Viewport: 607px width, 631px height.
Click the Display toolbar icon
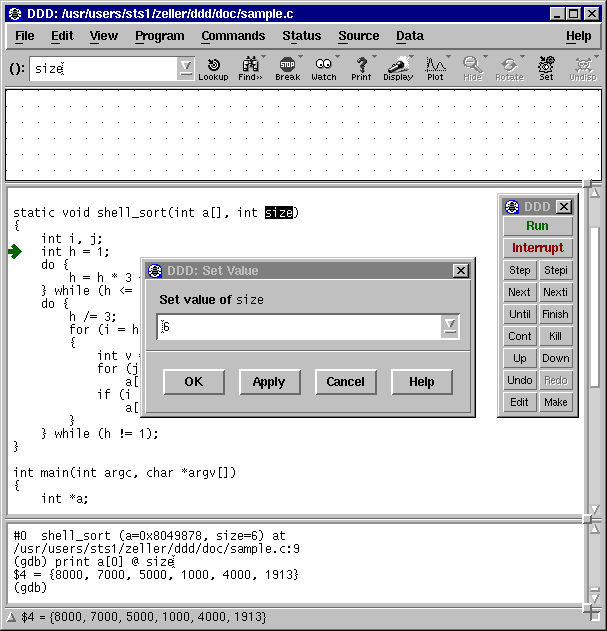(x=398, y=68)
